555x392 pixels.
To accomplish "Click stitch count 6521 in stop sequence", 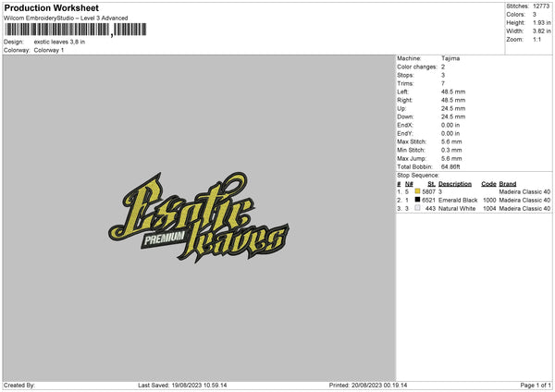I will pos(428,201).
